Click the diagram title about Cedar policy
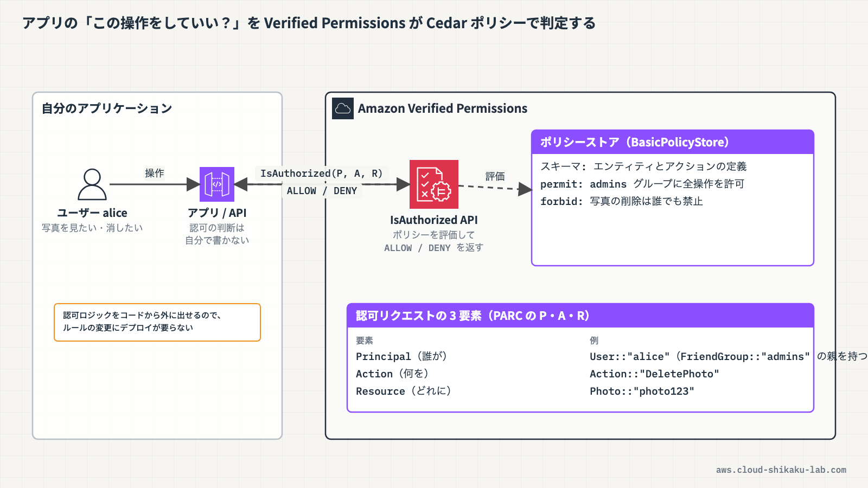Image resolution: width=868 pixels, height=488 pixels. tap(309, 23)
